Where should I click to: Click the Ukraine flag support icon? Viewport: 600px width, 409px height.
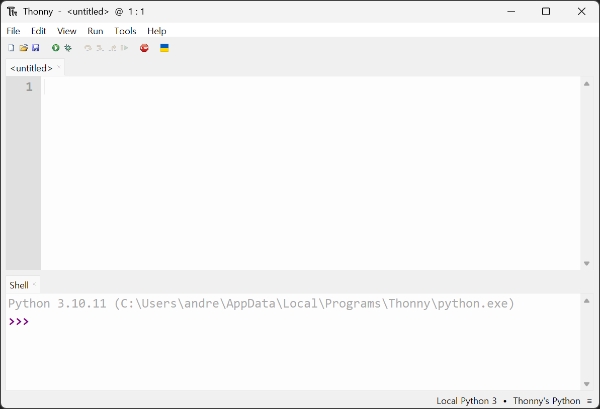[165, 48]
